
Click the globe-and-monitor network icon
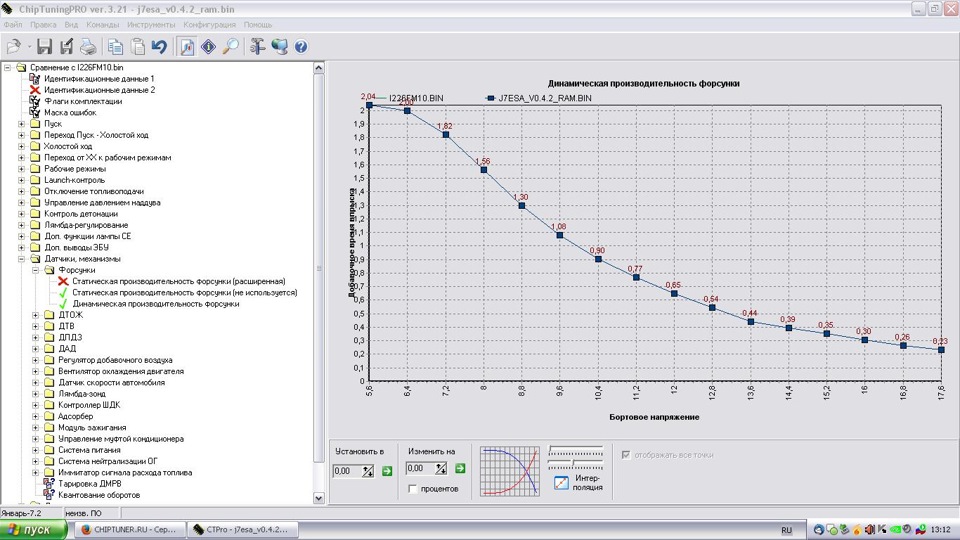[279, 47]
